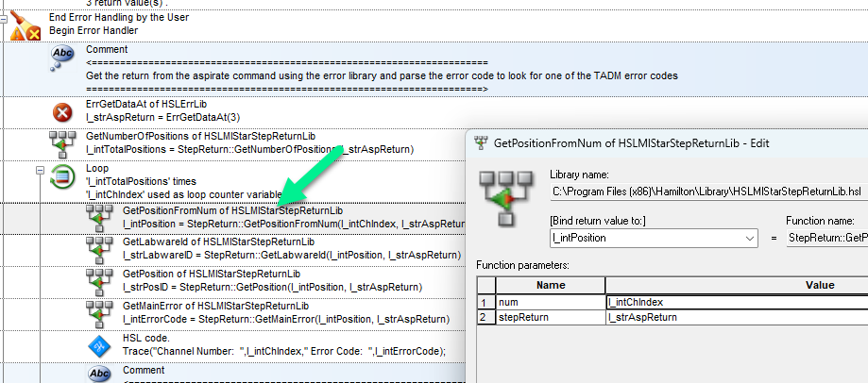Select the HSL code step icon
The height and width of the screenshot is (383, 868).
[99, 345]
